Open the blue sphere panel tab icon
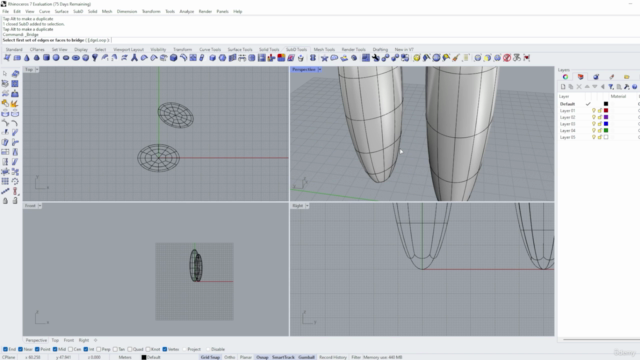Image resolution: width=640 pixels, height=360 pixels. click(x=596, y=77)
